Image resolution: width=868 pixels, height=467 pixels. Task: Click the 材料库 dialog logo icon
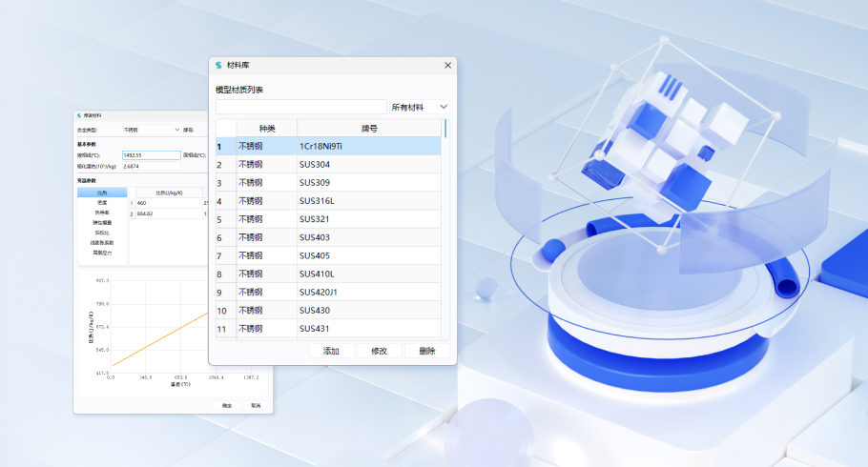(x=218, y=65)
